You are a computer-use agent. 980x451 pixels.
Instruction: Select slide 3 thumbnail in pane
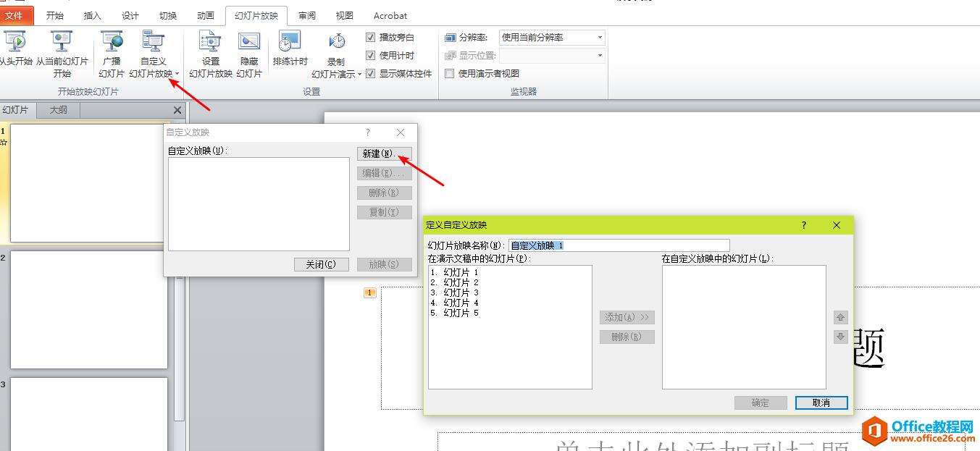pos(89,414)
